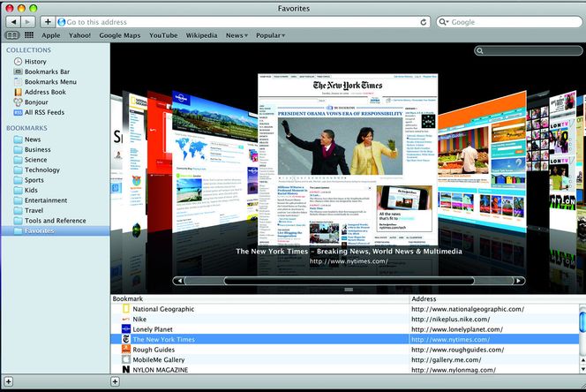The height and width of the screenshot is (392, 586).
Task: Select http://www.lonelyplanet.com/ address cell
Action: 457,329
